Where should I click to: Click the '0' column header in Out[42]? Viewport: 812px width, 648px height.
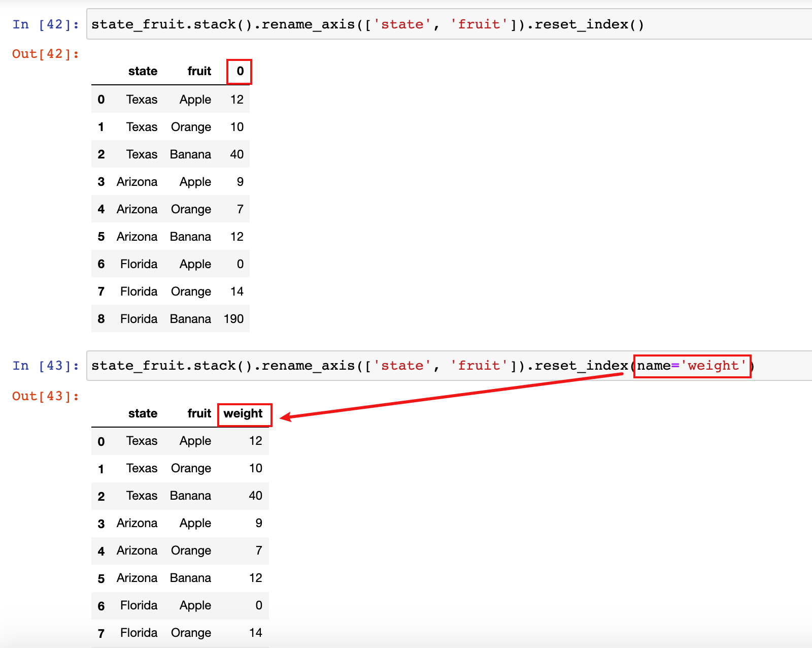point(240,71)
